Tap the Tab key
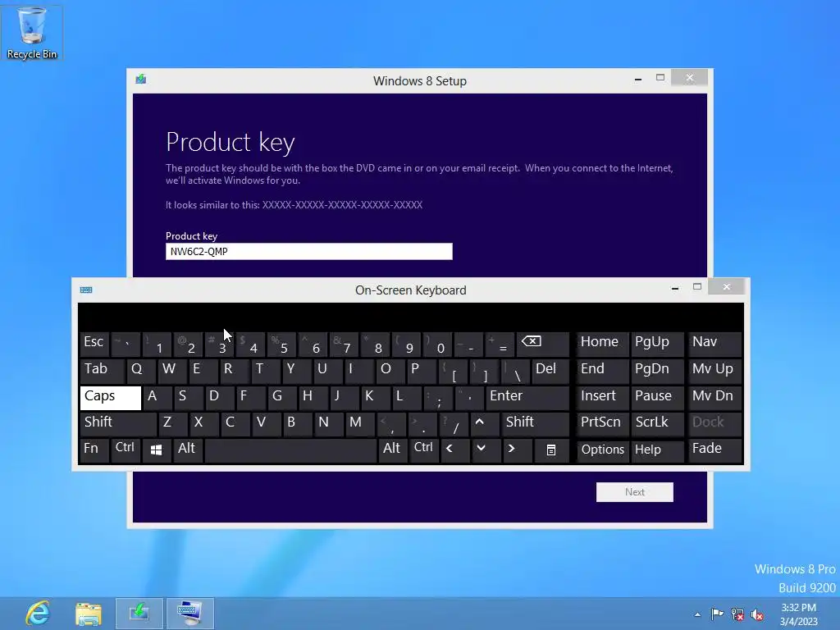 103,370
